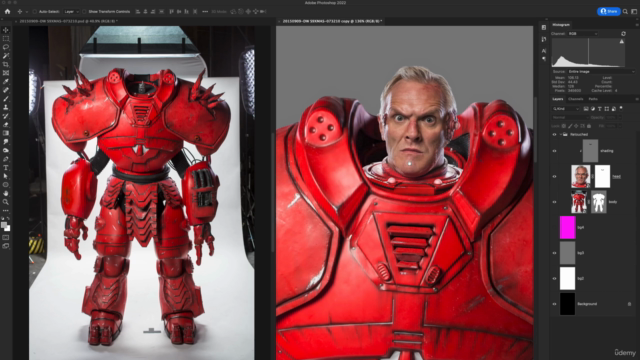Image resolution: width=640 pixels, height=360 pixels.
Task: Select the Smudge tool
Action: click(6, 142)
